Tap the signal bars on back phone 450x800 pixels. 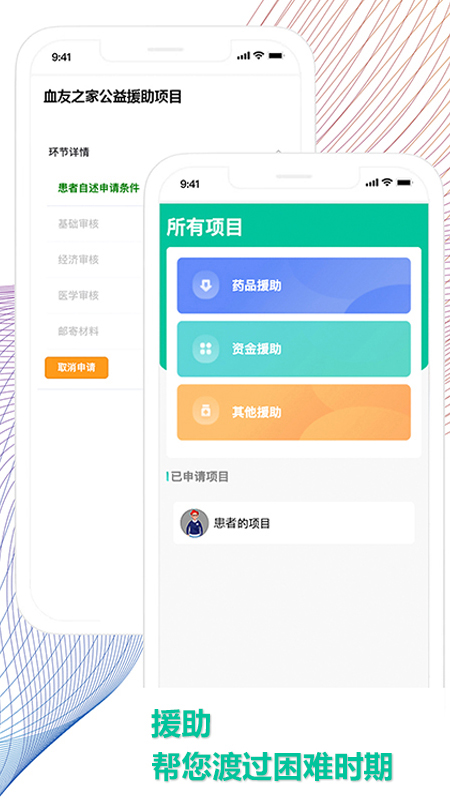(x=243, y=56)
